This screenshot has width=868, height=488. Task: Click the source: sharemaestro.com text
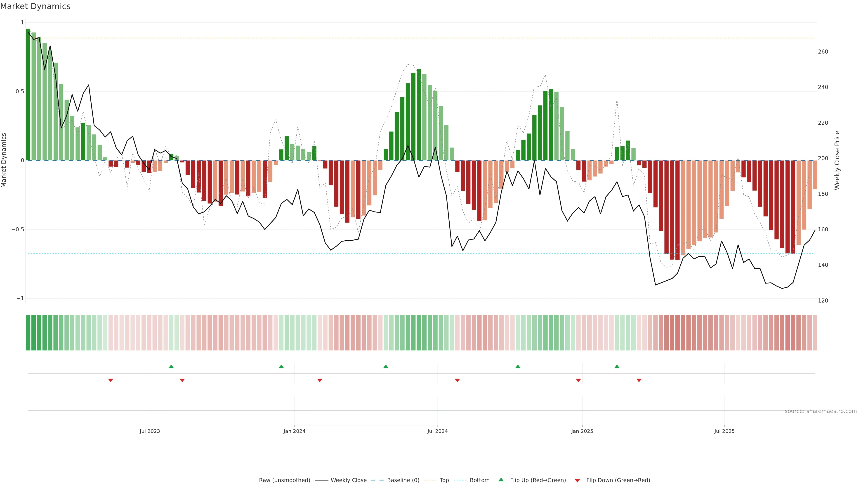coord(821,411)
